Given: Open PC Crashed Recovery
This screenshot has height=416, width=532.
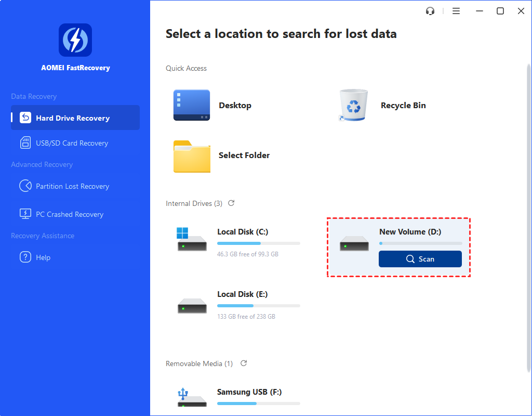Looking at the screenshot, I should [75, 214].
